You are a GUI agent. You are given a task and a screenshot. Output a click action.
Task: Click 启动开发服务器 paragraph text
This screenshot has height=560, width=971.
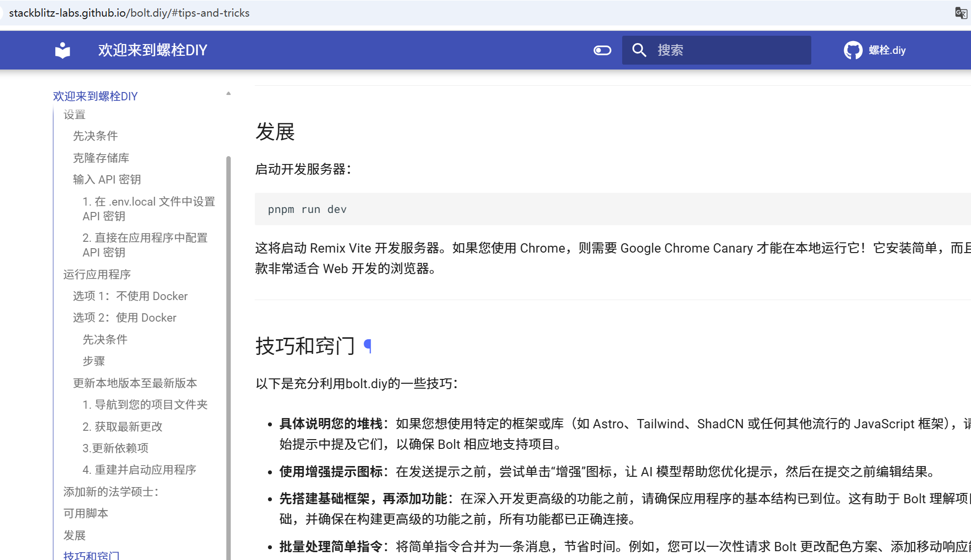pyautogui.click(x=303, y=169)
